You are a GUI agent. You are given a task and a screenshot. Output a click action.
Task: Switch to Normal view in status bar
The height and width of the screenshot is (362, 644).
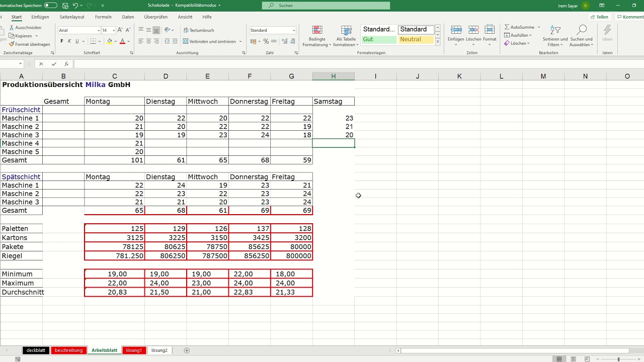point(559,359)
